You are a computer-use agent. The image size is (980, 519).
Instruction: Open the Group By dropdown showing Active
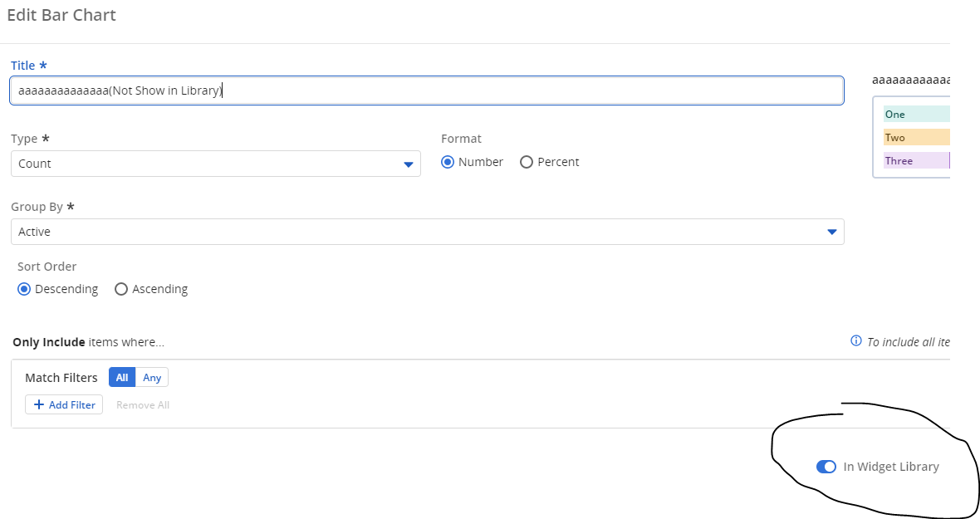(415, 232)
